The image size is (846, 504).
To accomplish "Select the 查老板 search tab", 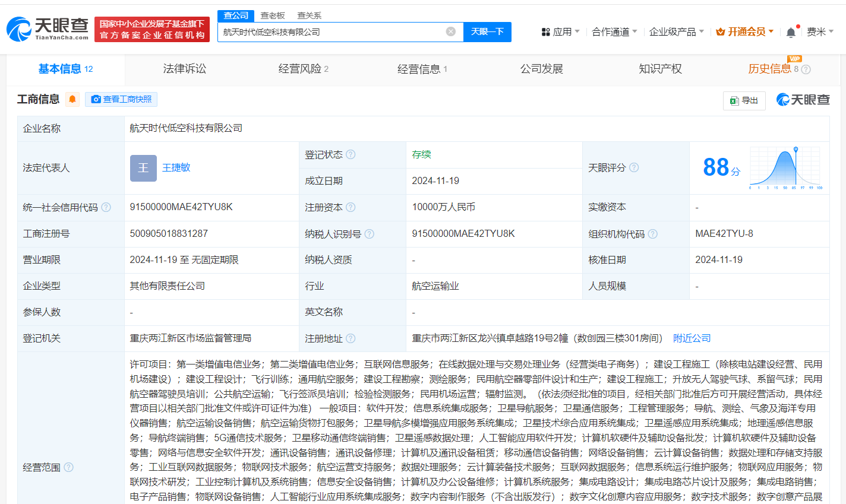I will 273,15.
